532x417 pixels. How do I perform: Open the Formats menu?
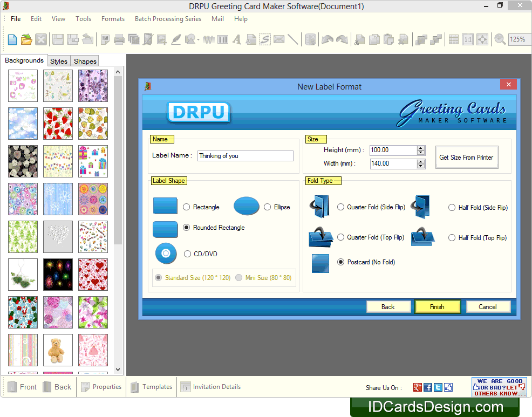[112, 18]
